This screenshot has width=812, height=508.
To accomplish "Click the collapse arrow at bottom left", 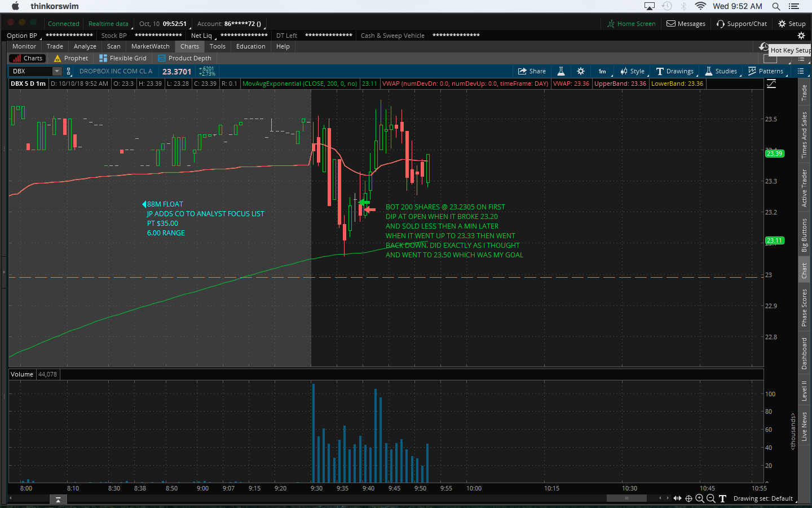I will coord(58,500).
